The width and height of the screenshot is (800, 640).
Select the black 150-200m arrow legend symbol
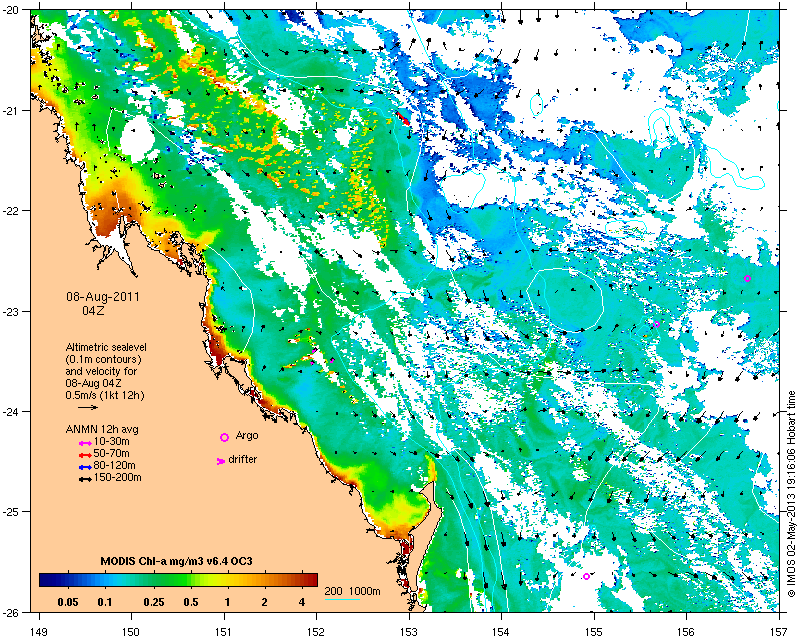tap(85, 480)
